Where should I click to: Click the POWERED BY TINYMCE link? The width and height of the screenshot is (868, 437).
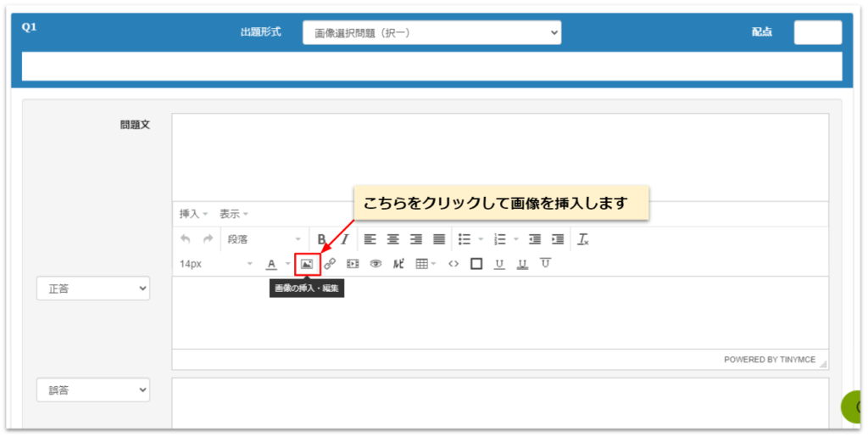769,360
